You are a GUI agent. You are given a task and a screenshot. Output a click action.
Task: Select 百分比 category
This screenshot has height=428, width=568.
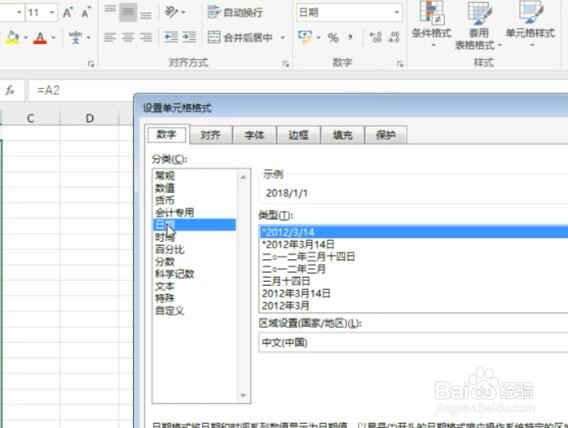(170, 249)
